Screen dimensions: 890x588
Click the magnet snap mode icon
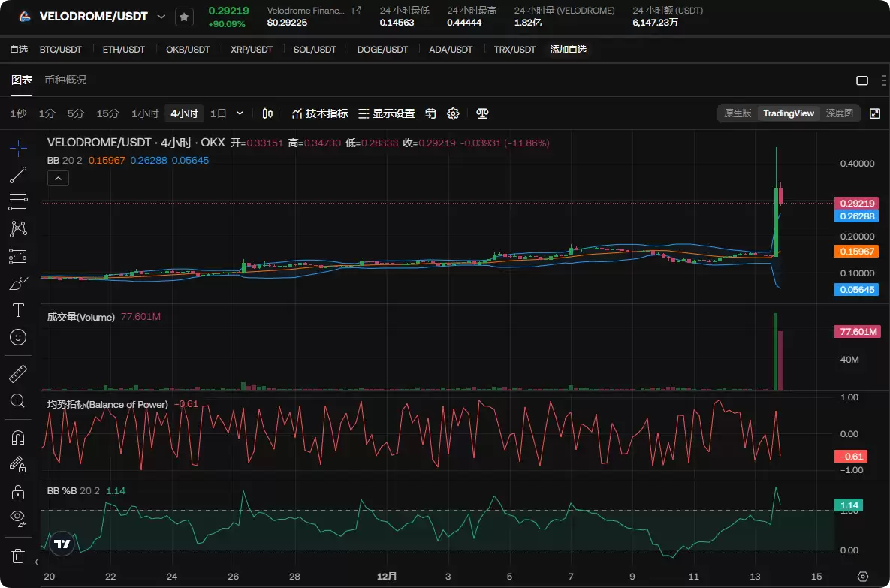18,437
